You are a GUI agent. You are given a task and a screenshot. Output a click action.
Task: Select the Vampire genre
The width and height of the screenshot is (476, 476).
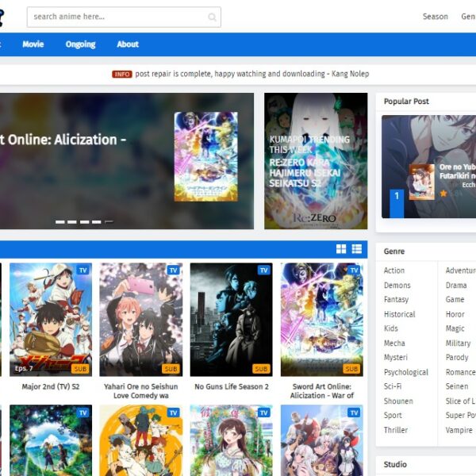click(459, 430)
